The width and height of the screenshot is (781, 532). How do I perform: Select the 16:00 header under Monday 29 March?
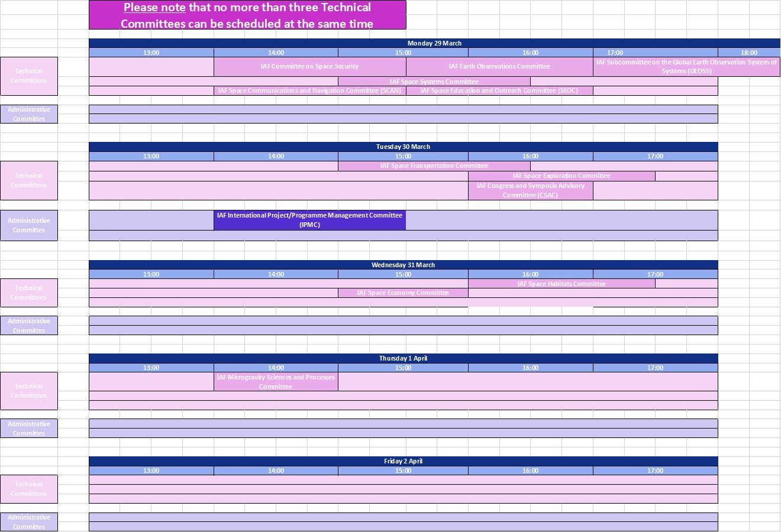[531, 53]
